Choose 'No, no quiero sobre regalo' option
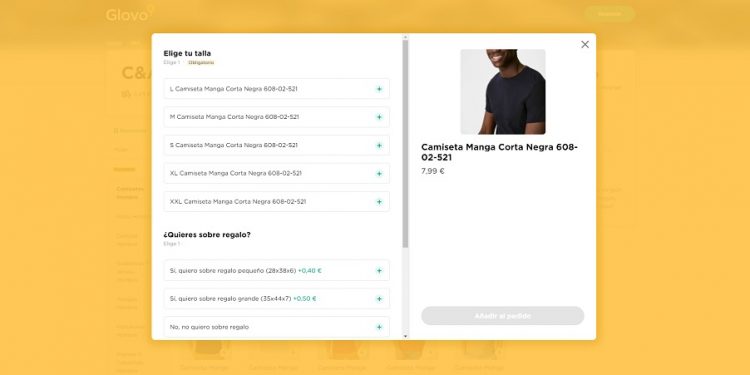The width and height of the screenshot is (750, 375). click(x=276, y=327)
